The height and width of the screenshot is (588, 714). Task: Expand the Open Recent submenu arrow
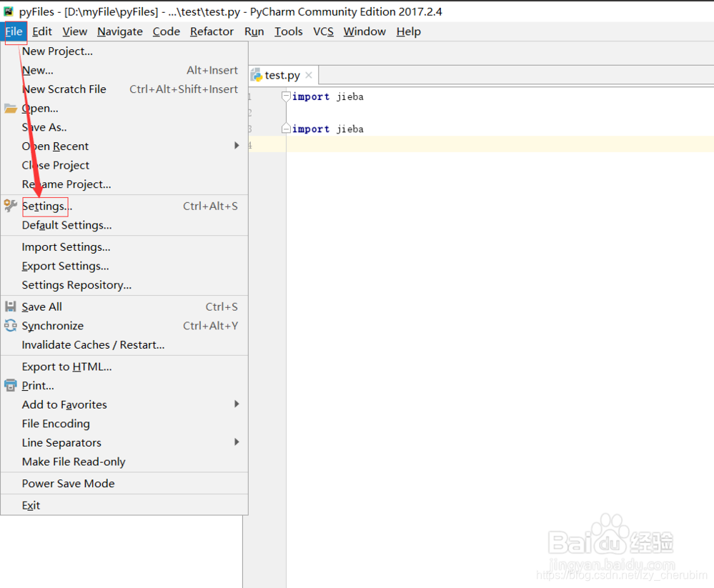point(237,146)
